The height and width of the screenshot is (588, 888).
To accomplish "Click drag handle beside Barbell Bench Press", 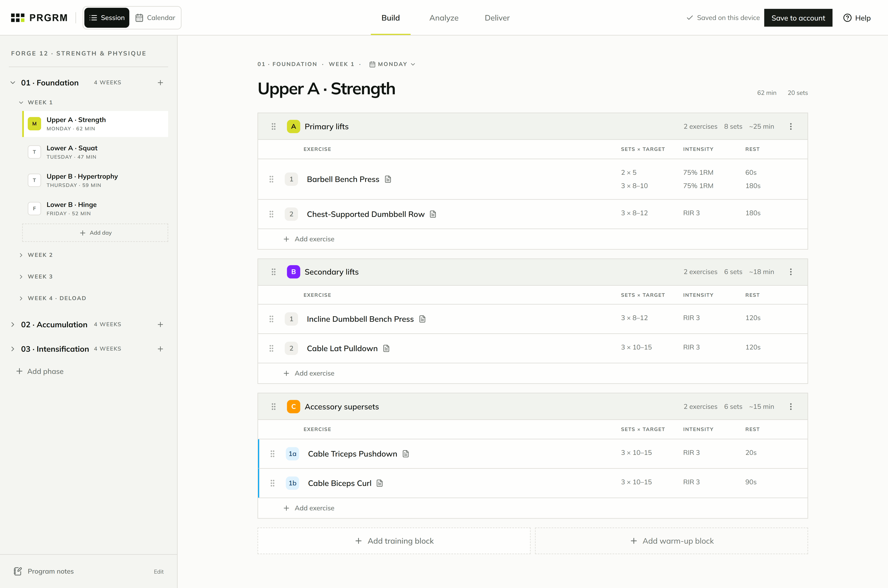I will point(271,179).
